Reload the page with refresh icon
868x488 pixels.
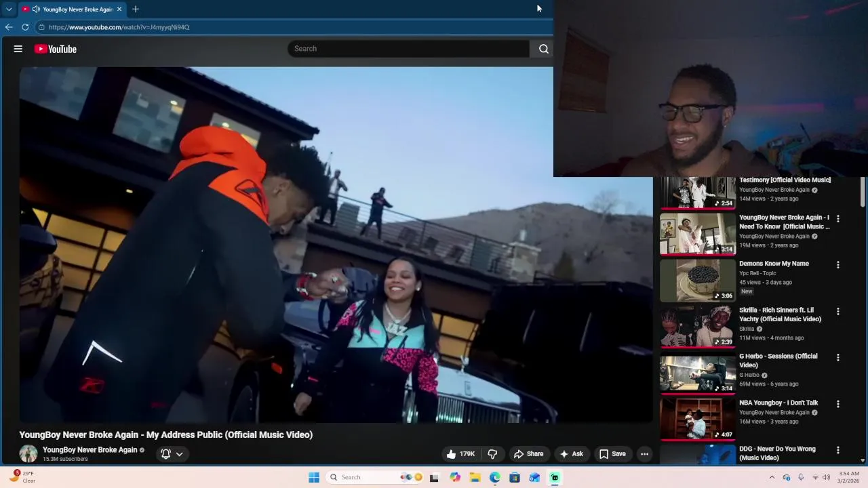click(25, 27)
